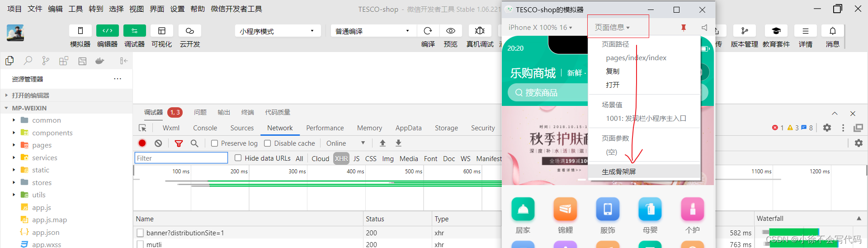868x248 pixels.
Task: Pin the simulator window with red pin
Action: pos(684,28)
